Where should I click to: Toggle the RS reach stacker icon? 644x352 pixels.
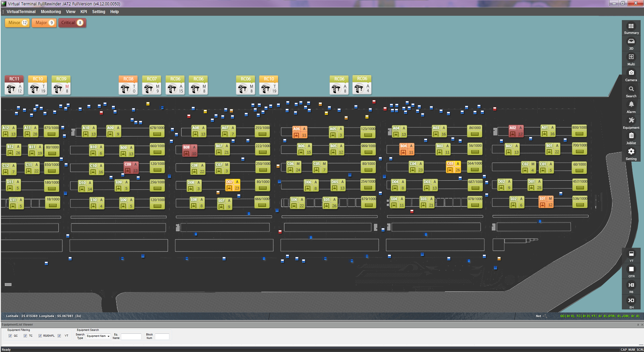pos(631,285)
